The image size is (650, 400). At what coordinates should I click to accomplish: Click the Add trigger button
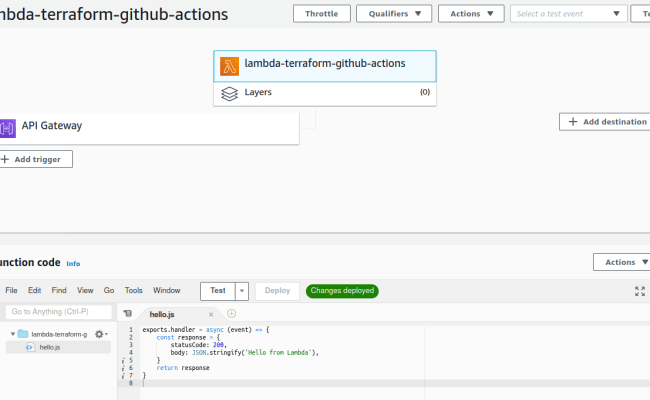36,159
